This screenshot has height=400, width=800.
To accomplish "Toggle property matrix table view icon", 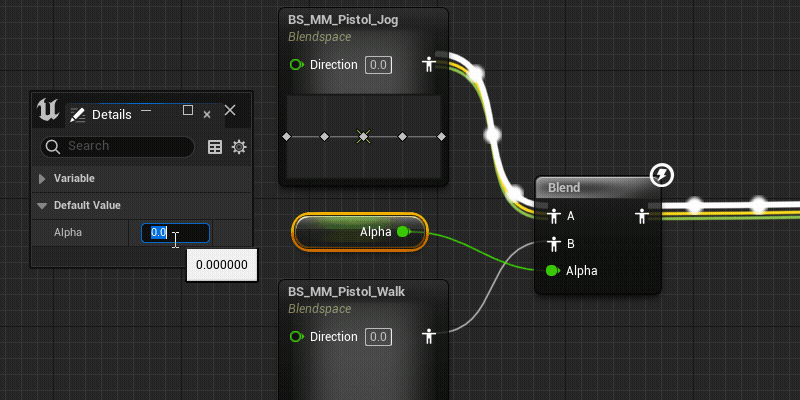I will (215, 147).
